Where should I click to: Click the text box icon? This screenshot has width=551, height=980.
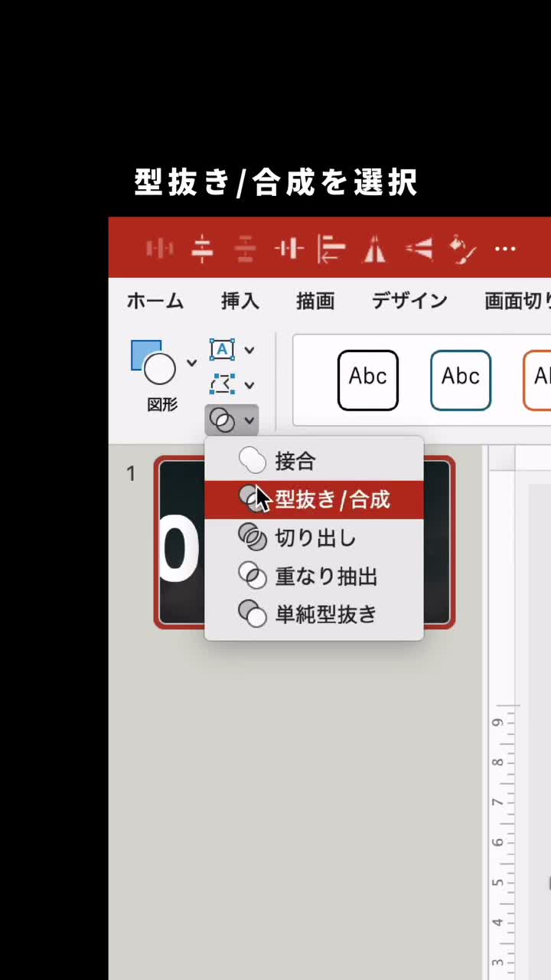222,350
